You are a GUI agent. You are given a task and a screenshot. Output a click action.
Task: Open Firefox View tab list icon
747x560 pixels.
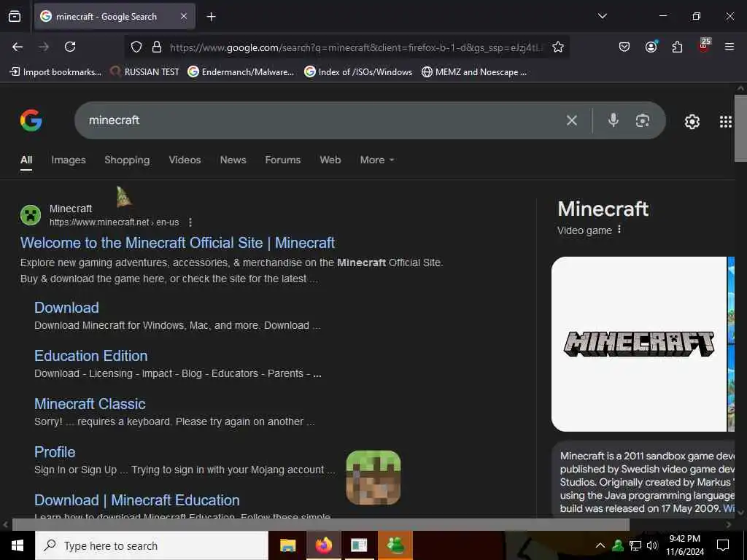tap(15, 17)
